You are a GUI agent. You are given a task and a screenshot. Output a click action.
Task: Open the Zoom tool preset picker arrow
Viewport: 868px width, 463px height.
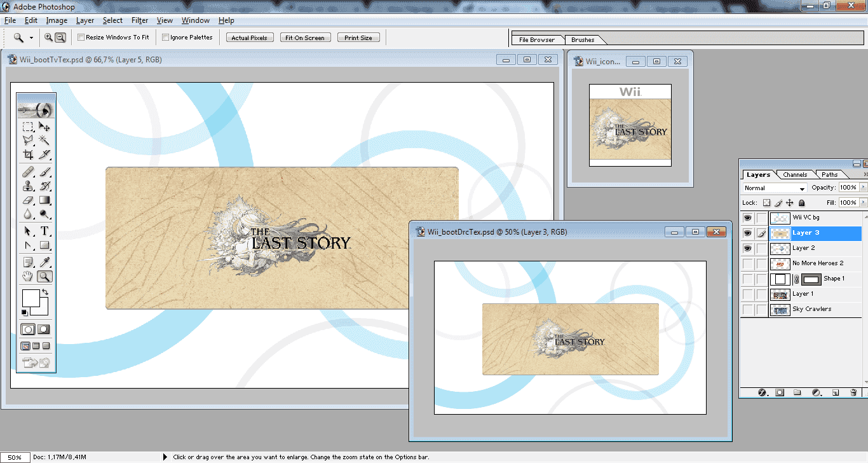click(x=31, y=38)
